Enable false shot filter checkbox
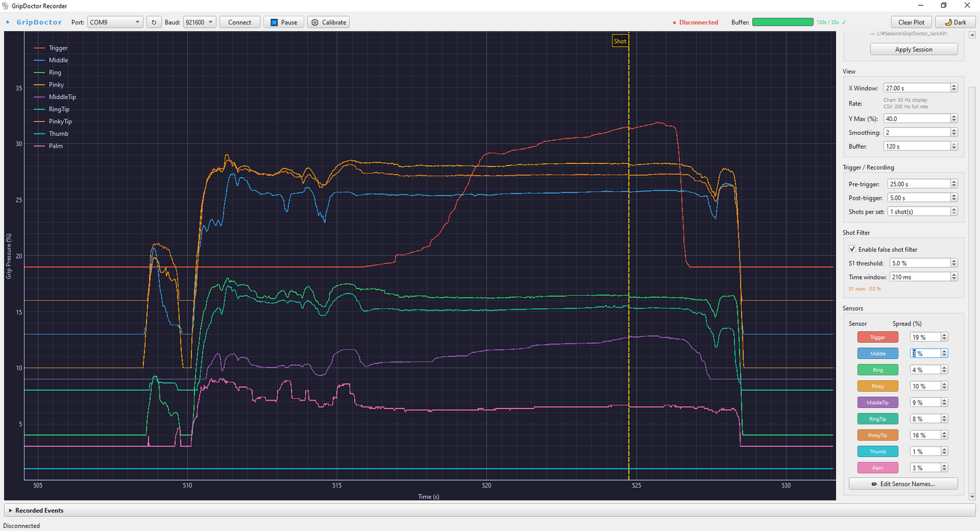Screen dimensions: 980x531 click(853, 249)
